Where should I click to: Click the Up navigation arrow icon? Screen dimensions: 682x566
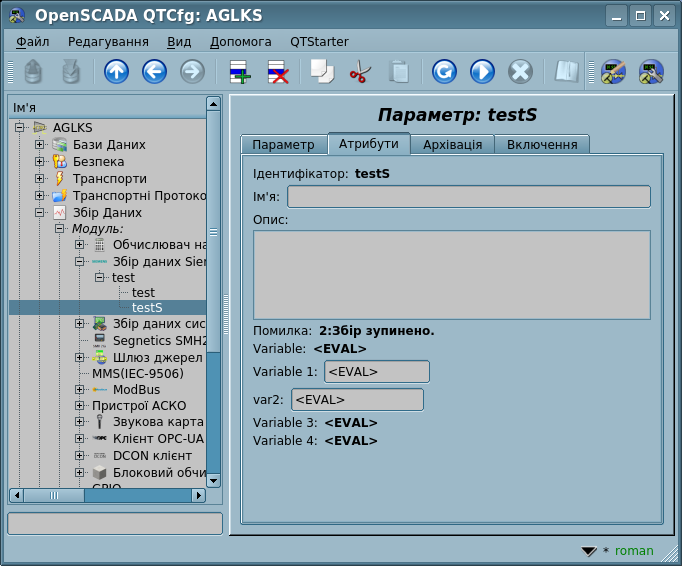(x=116, y=71)
